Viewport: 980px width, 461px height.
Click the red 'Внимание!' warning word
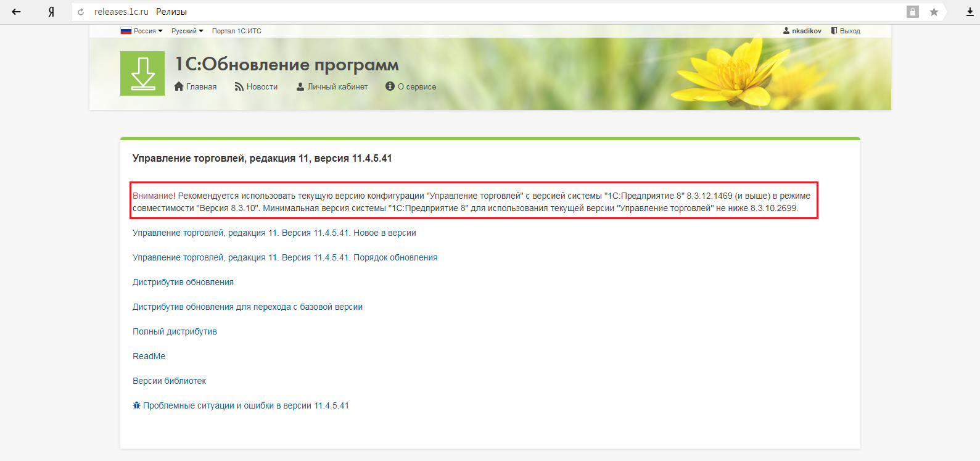pyautogui.click(x=154, y=196)
